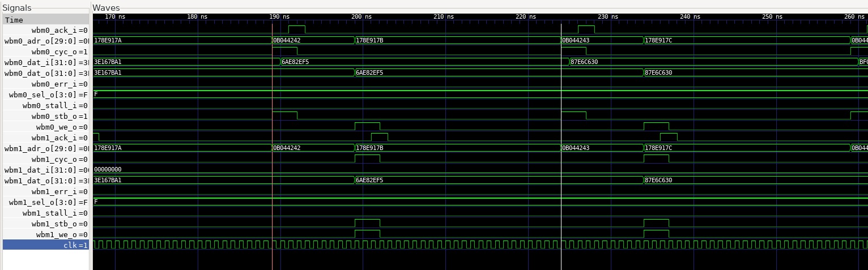Click value 87E6C630 in wbm0_dat_i waveform

(x=584, y=62)
